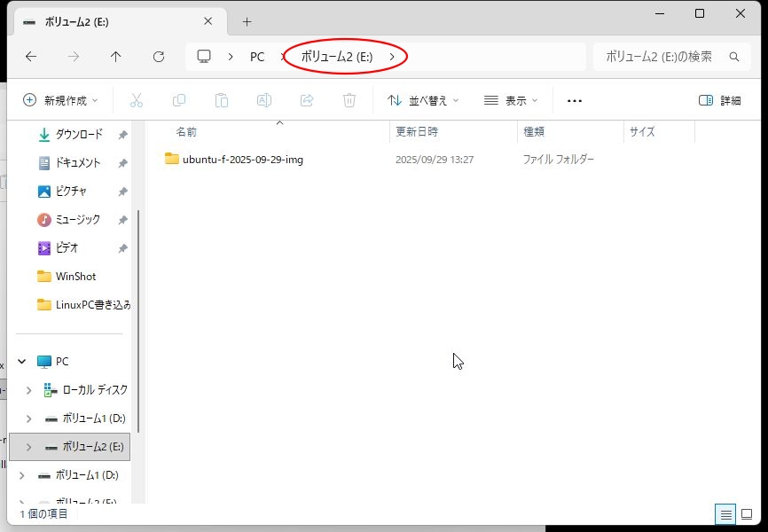Open the 並べ替え sort menu
This screenshot has height=532, width=768.
[423, 100]
